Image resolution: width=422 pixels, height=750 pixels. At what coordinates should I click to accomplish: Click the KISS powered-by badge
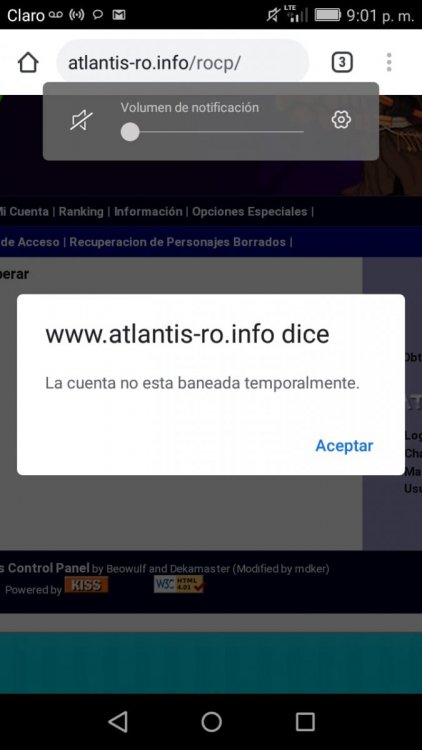coord(86,585)
